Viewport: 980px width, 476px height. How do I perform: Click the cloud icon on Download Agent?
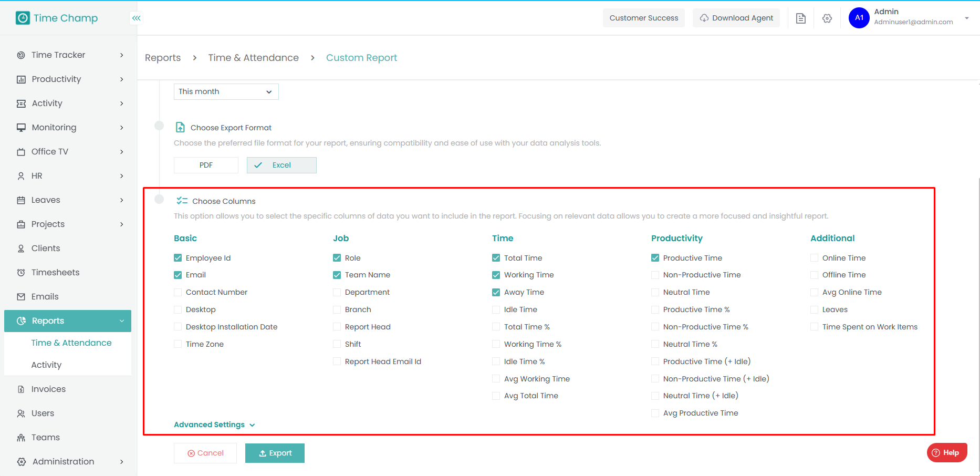pyautogui.click(x=704, y=18)
